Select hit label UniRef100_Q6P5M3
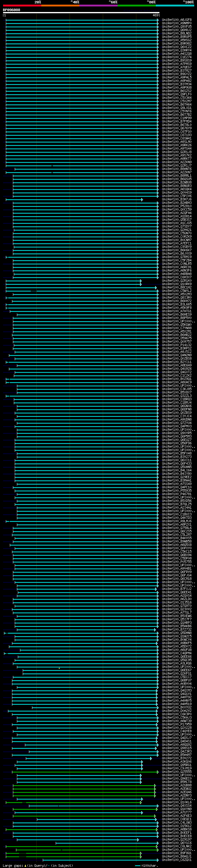This screenshot has height=868, width=197. 177,437
